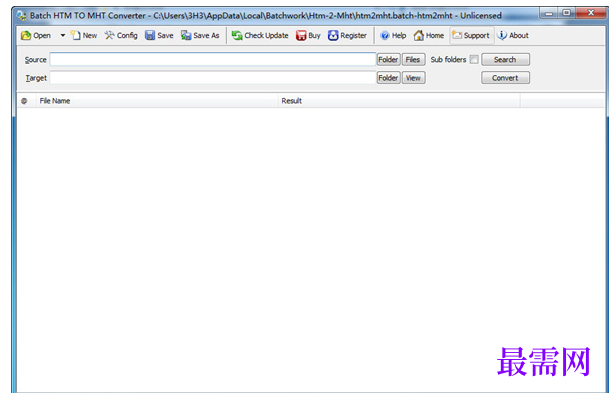The width and height of the screenshot is (609, 393).
Task: Run the Convert button
Action: pyautogui.click(x=505, y=78)
